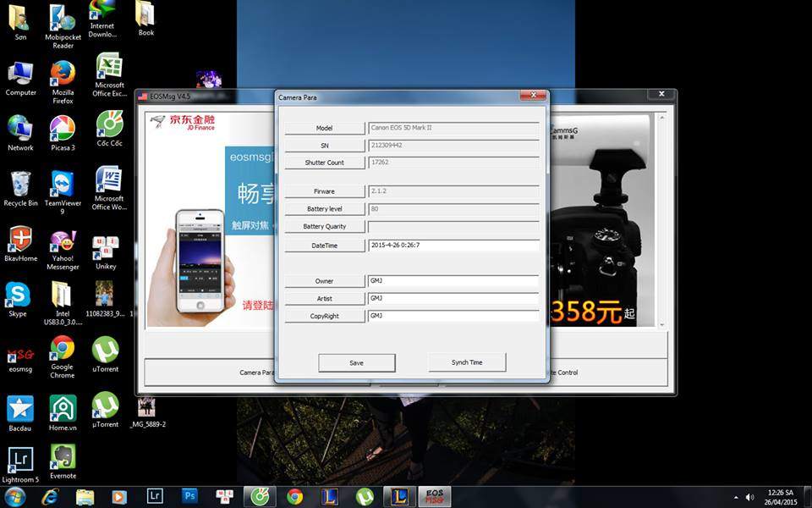Select the 11082383_9 image file on desktop
The width and height of the screenshot is (812, 508).
tap(105, 299)
